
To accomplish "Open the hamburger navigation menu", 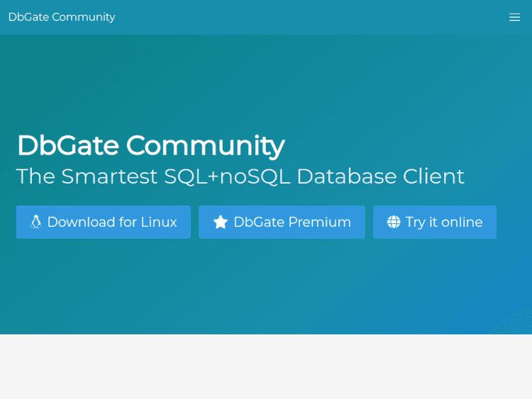I will coord(514,18).
